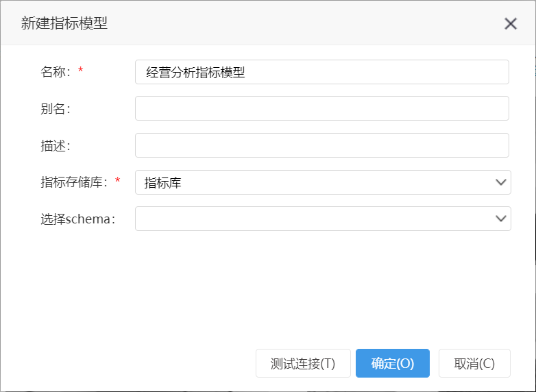This screenshot has height=392, width=536.
Task: Focus the 别名 text field
Action: [322, 108]
